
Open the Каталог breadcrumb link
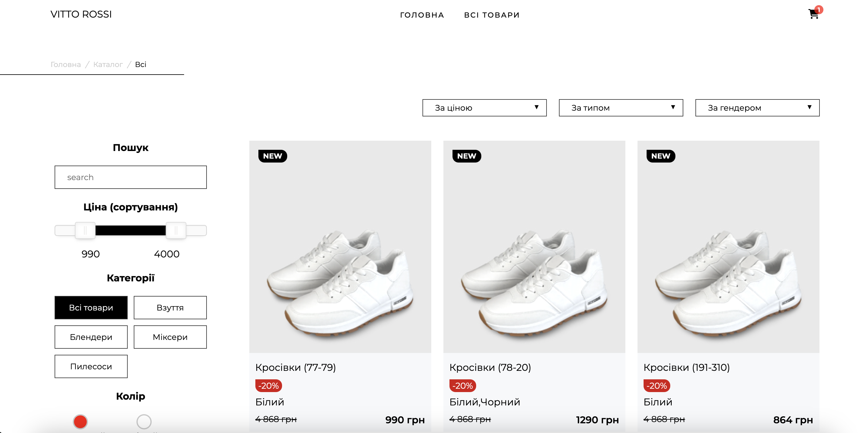click(x=108, y=64)
